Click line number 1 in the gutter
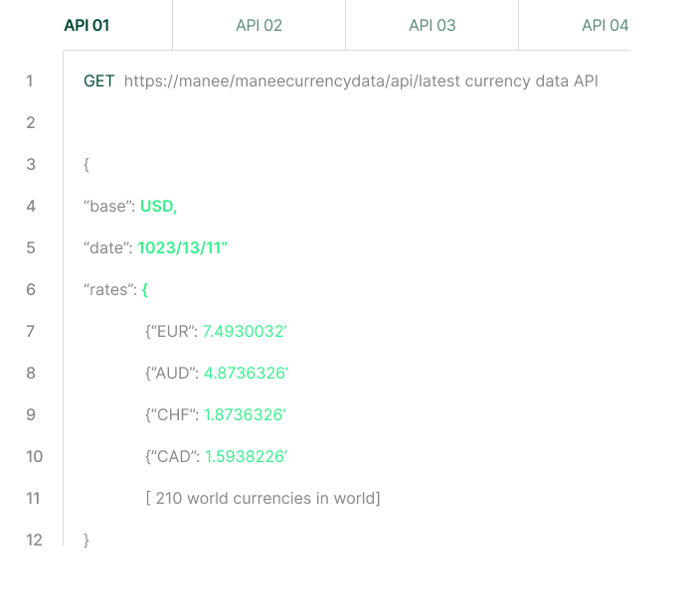Viewport: 696px width, 616px height. [x=30, y=81]
